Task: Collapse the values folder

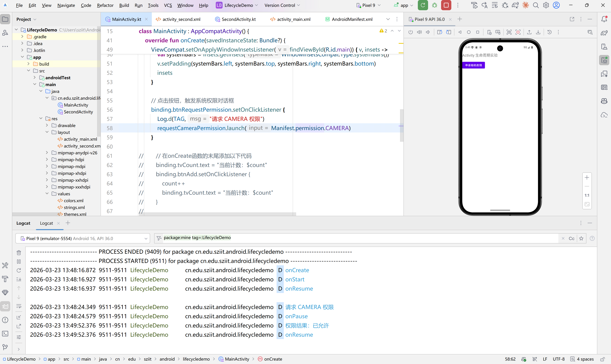Action: 47,194
